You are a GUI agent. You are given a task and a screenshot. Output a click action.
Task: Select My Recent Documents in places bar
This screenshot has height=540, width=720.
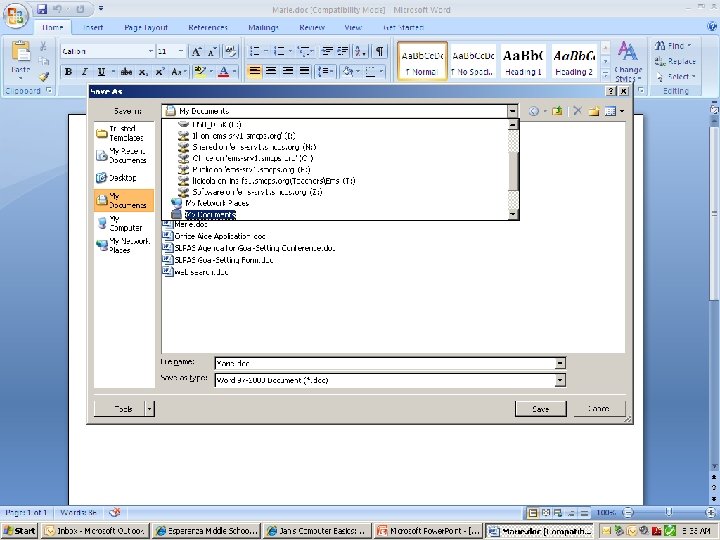coord(124,156)
